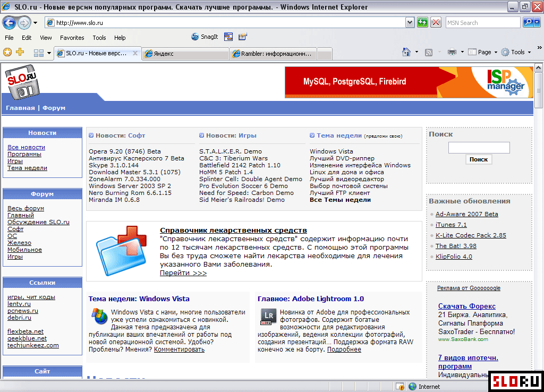
Task: Click the SnagIt window capture icon
Action: pos(228,37)
